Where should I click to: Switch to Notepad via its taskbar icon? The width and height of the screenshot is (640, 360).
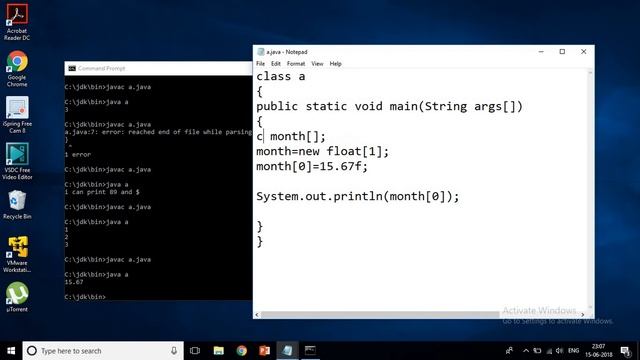tap(287, 351)
